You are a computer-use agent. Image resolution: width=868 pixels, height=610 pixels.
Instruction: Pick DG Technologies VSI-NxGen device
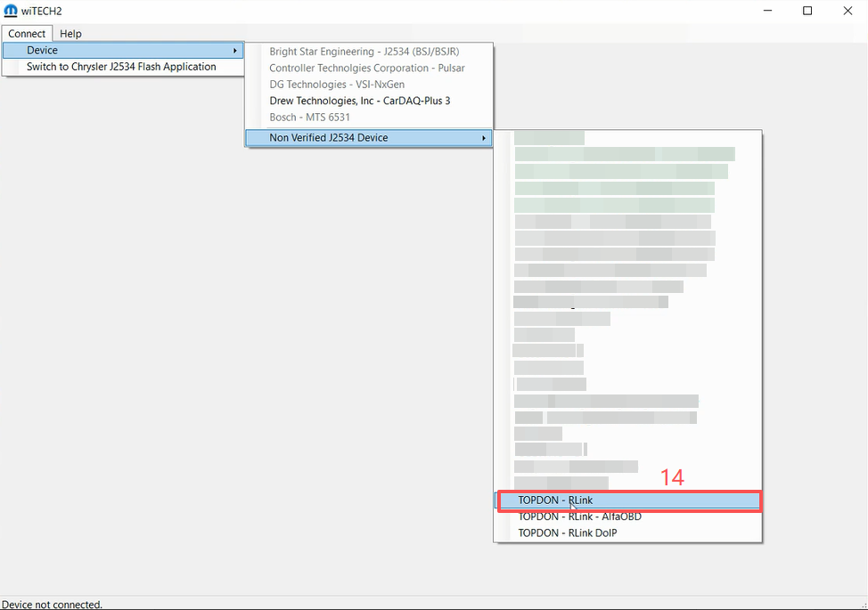[x=337, y=85]
